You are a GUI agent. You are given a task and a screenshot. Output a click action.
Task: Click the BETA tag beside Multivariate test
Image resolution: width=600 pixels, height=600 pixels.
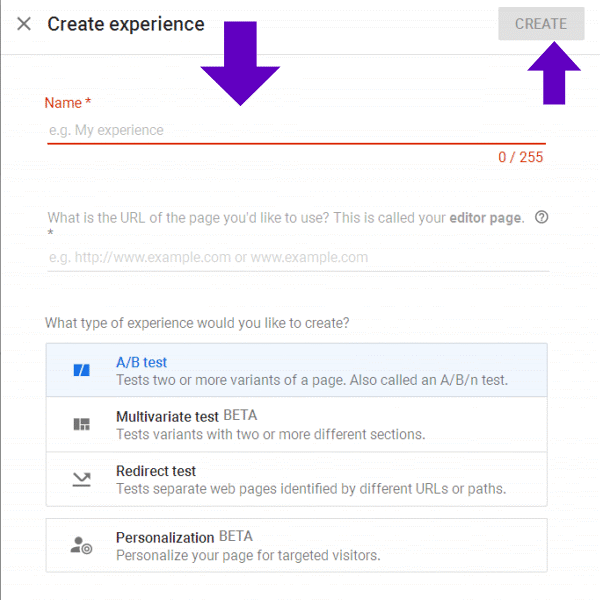click(240, 416)
